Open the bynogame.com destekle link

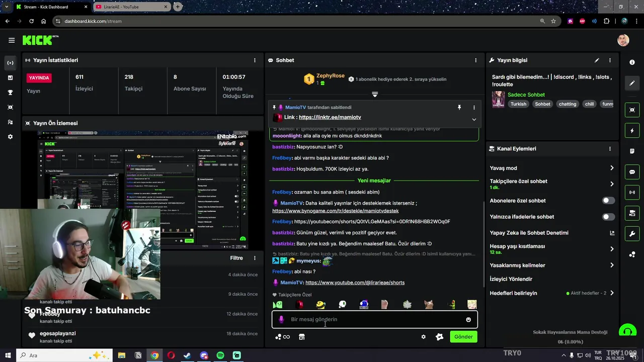coord(336,211)
